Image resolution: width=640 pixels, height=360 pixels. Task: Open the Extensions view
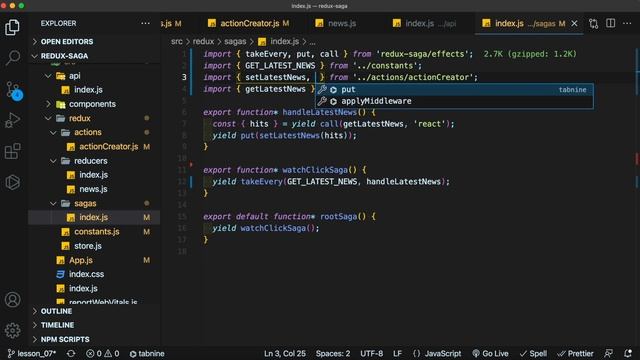click(12, 151)
